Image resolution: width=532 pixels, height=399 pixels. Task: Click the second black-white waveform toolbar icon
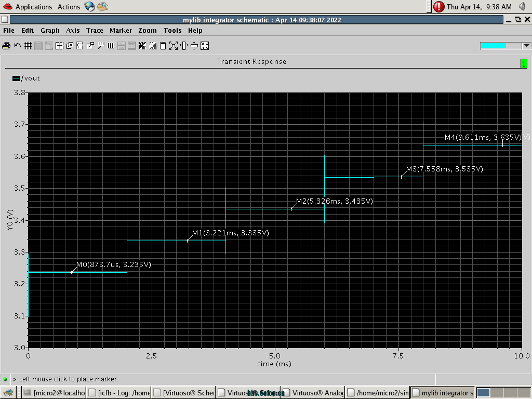[x=153, y=46]
